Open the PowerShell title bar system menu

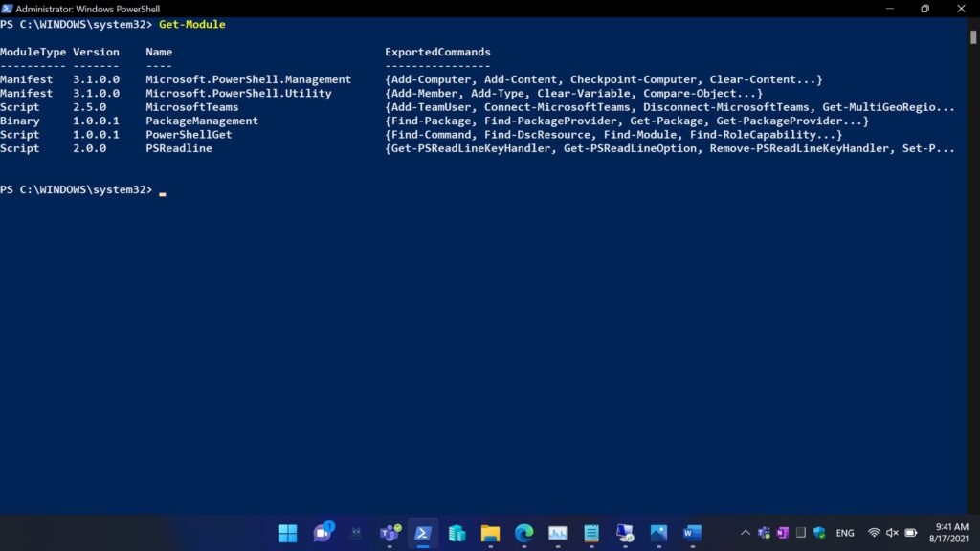8,8
